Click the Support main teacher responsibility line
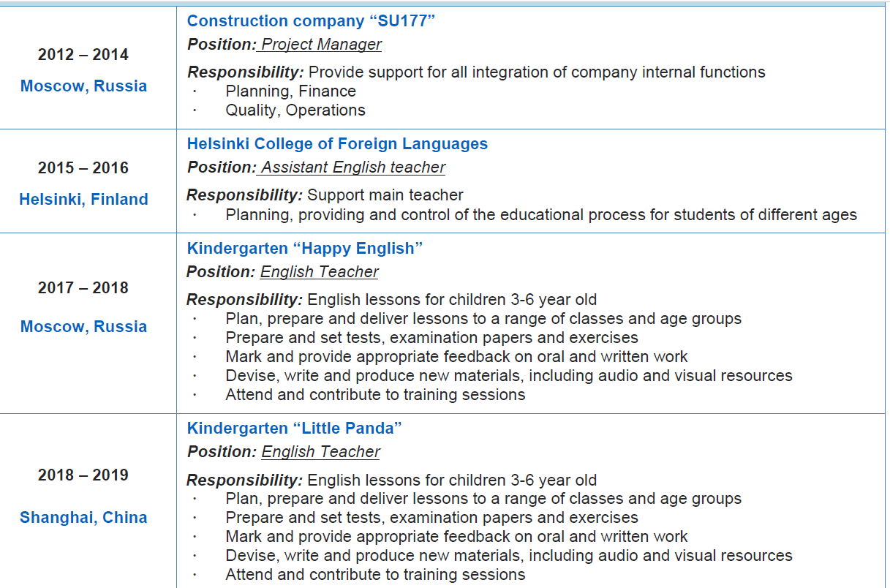Viewport: 890px width, 588px height. pyautogui.click(x=385, y=195)
